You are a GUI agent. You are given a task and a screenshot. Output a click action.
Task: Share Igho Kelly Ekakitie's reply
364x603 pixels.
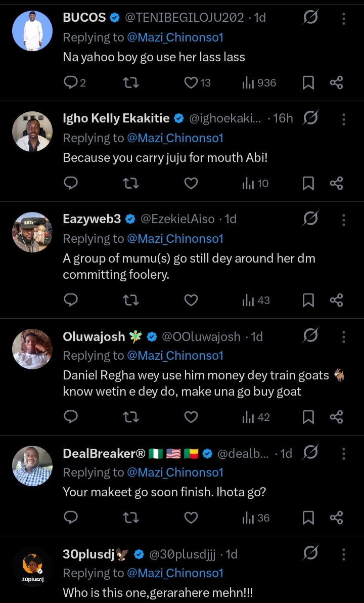click(x=337, y=183)
